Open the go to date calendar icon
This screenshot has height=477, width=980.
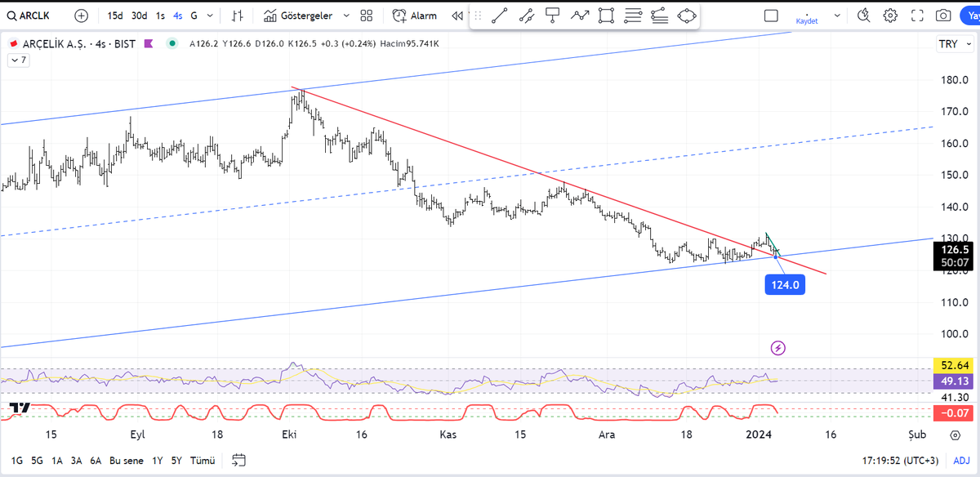tap(238, 461)
